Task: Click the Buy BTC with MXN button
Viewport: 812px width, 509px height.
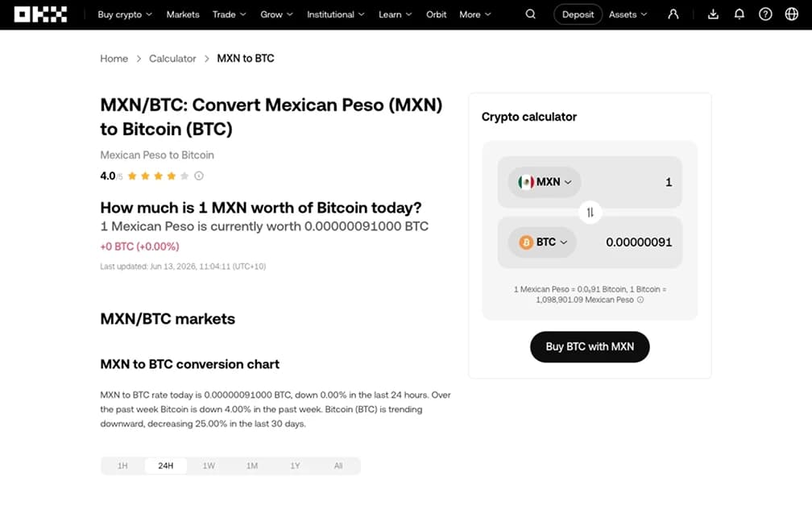Action: click(x=590, y=347)
